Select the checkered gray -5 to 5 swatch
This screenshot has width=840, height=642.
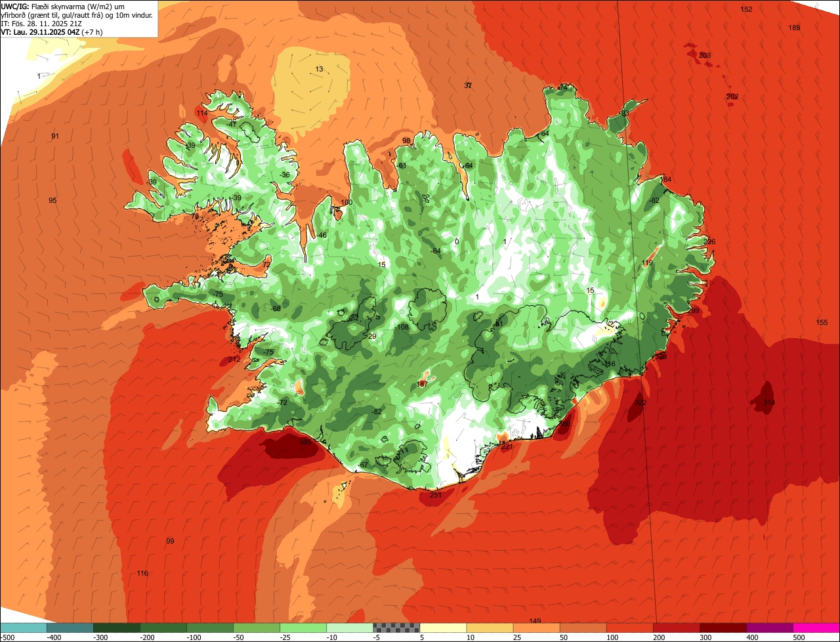pyautogui.click(x=396, y=628)
